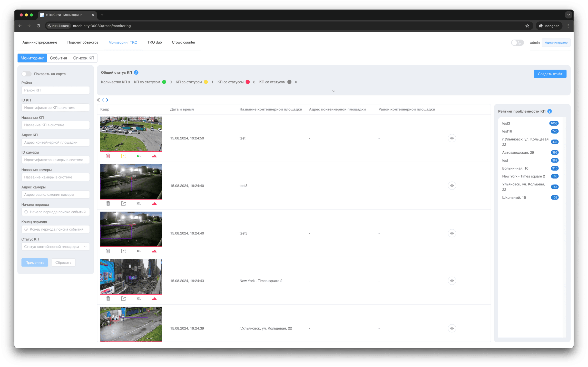The height and width of the screenshot is (367, 588).
Task: Click Создать отчёт button
Action: [550, 74]
